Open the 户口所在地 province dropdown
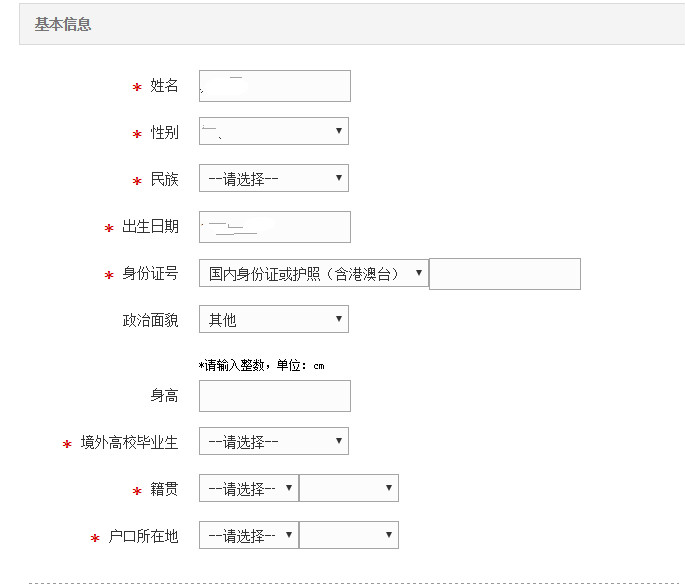Screen dimensions: 685x584 [x=249, y=535]
